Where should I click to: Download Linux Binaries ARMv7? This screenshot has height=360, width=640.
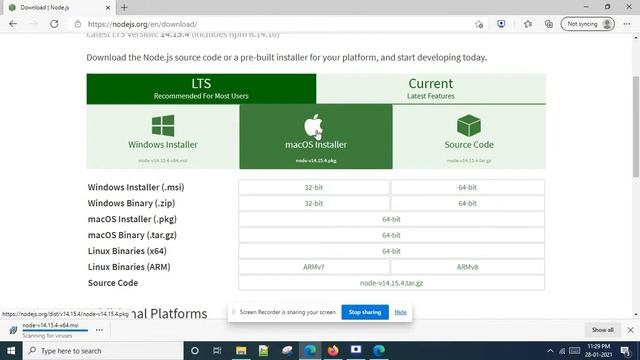pos(314,267)
